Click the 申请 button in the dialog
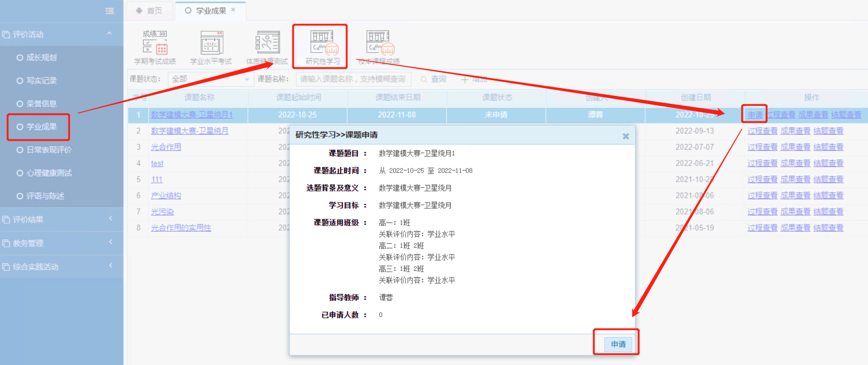This screenshot has width=868, height=365. (x=618, y=344)
